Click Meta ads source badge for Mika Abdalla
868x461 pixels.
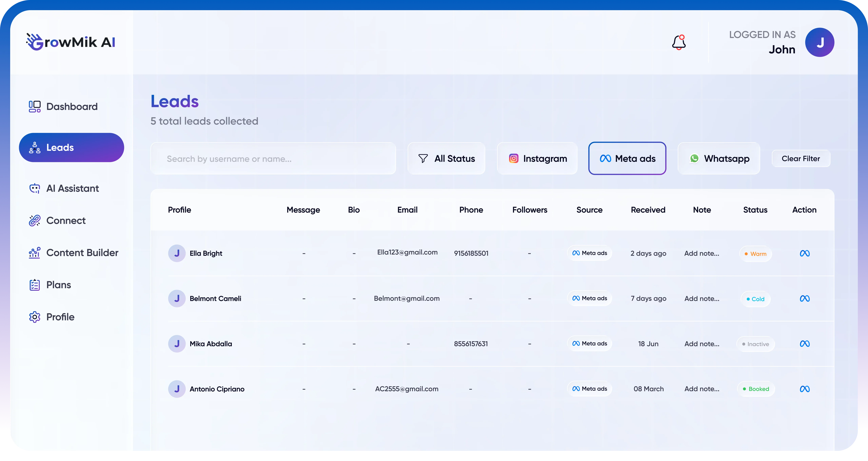pos(589,343)
